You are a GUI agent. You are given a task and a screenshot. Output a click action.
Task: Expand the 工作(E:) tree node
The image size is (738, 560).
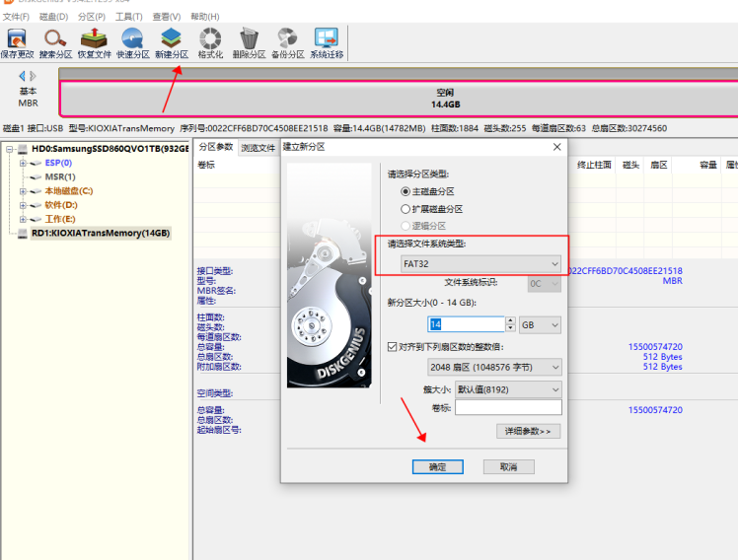coord(23,219)
